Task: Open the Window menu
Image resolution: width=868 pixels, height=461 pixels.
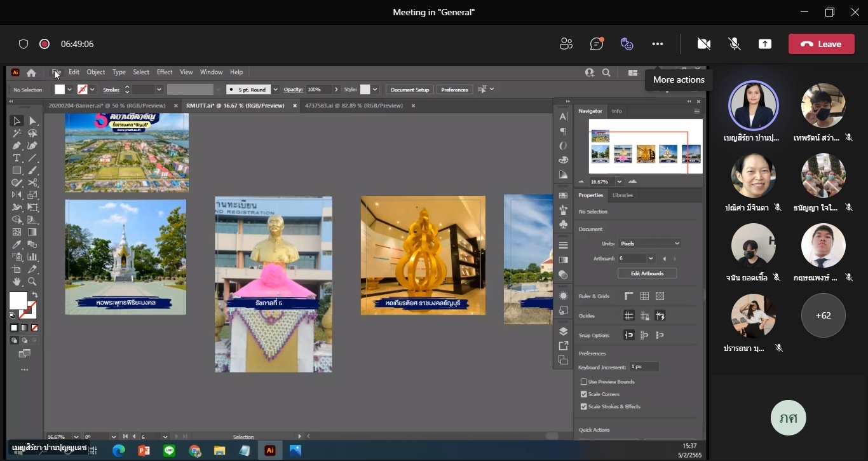Action: tap(211, 72)
